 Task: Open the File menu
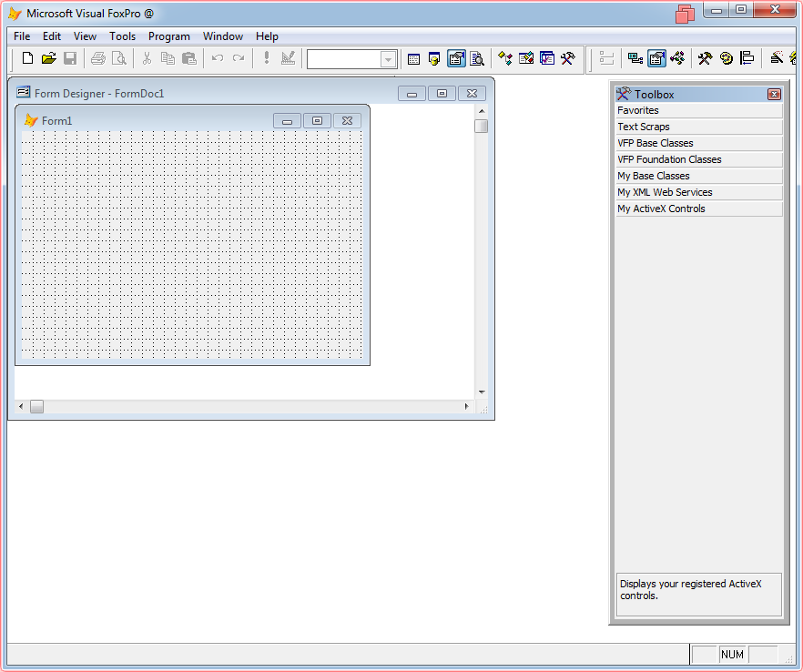22,36
